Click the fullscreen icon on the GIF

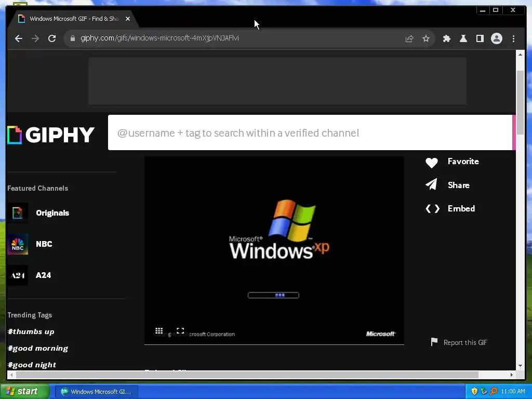[180, 331]
